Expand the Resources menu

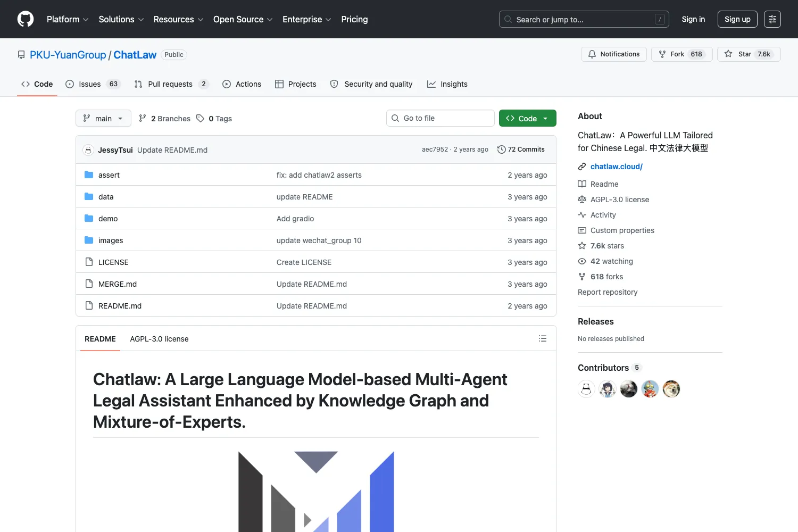tap(178, 19)
